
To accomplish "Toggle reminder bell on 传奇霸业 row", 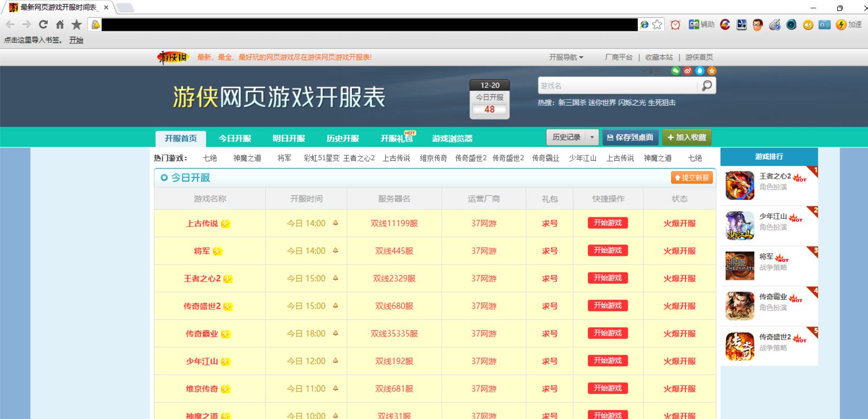I will point(336,333).
